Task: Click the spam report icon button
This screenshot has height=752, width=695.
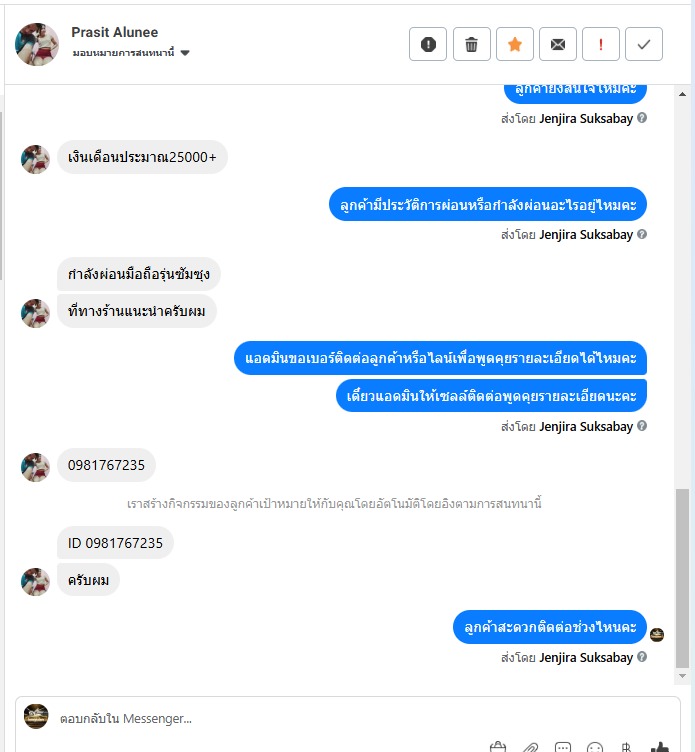Action: click(428, 44)
